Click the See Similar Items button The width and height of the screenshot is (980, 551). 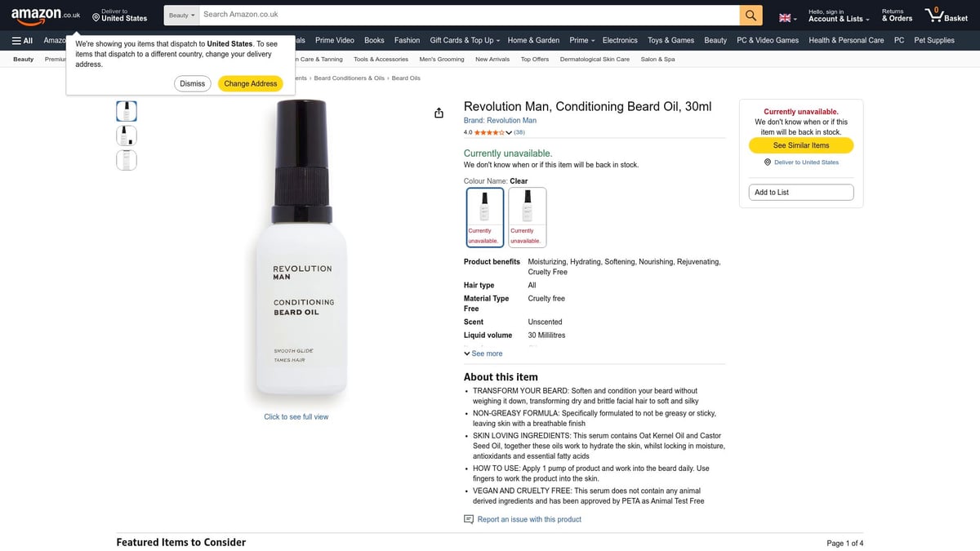(x=800, y=144)
